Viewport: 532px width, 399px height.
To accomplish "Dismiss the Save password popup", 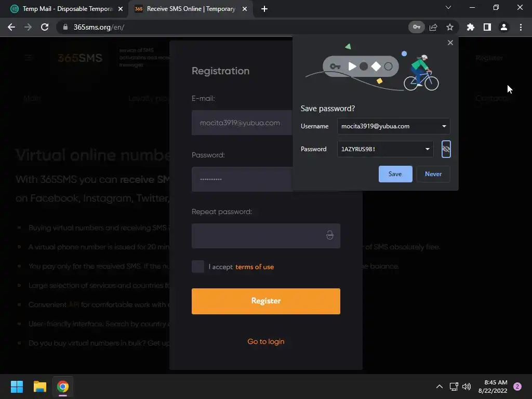I will click(x=450, y=43).
